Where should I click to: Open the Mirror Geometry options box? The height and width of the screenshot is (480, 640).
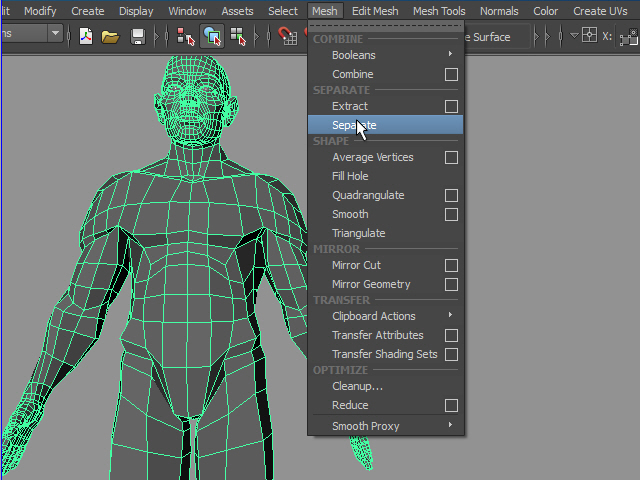point(451,285)
